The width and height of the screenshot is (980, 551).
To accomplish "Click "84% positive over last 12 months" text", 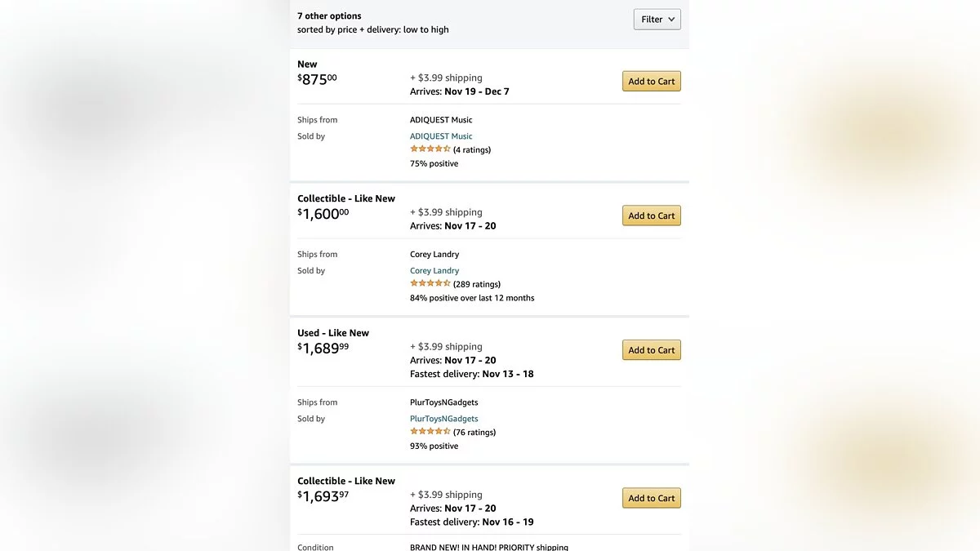I will (472, 298).
